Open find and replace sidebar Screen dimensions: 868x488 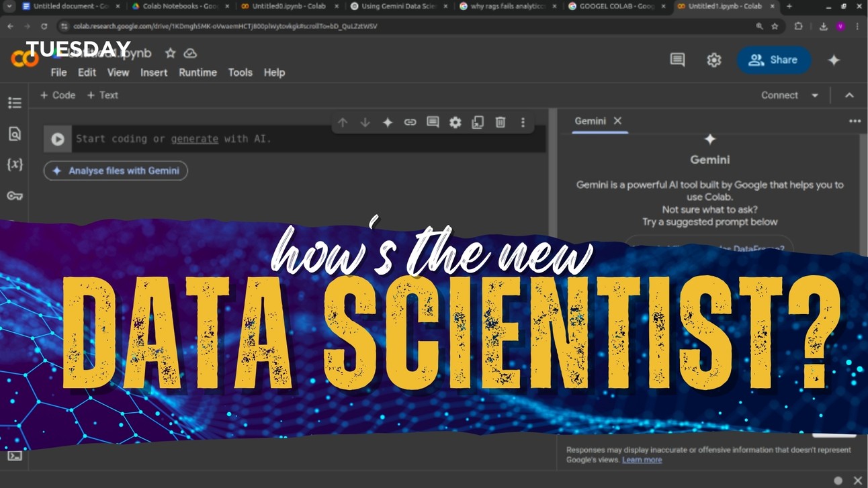pyautogui.click(x=15, y=134)
